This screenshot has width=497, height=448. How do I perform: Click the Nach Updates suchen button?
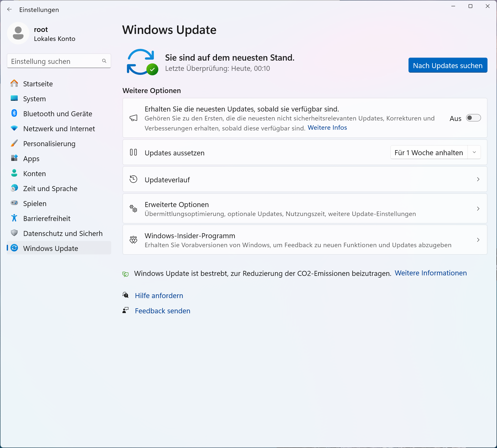(447, 65)
